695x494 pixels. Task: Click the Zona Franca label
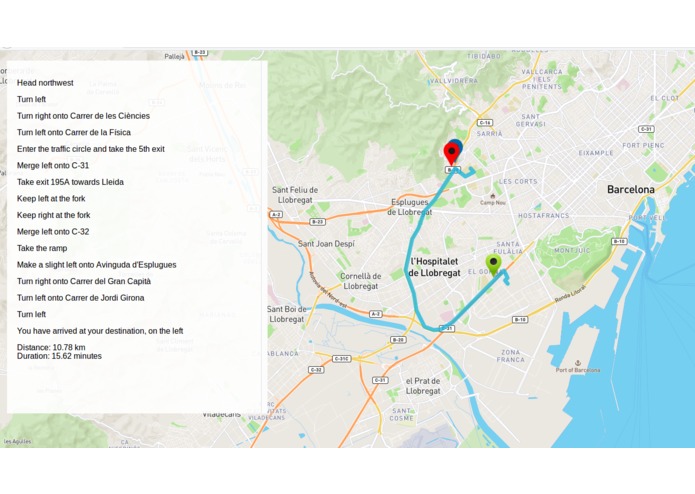tap(511, 356)
